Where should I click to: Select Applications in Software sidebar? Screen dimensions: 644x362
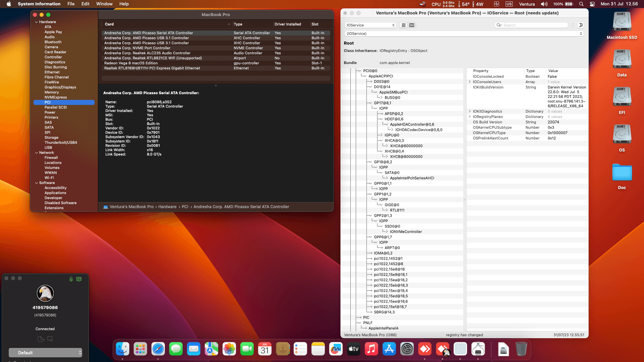pyautogui.click(x=55, y=193)
